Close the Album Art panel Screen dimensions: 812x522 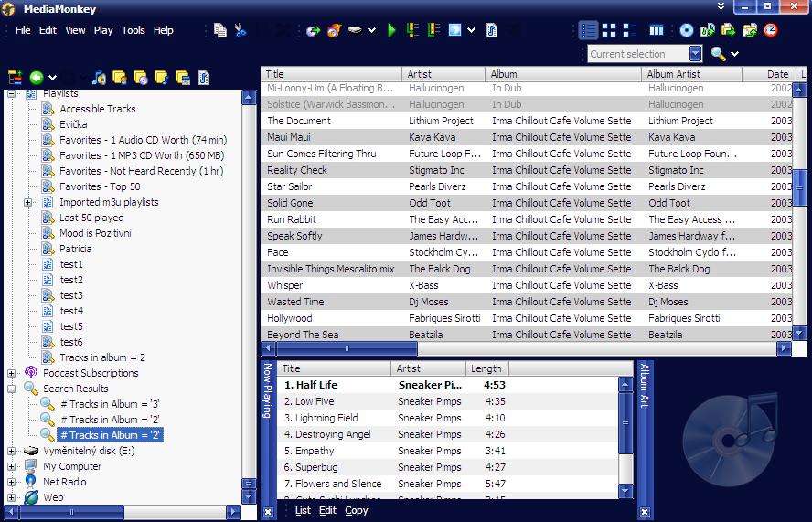point(645,512)
